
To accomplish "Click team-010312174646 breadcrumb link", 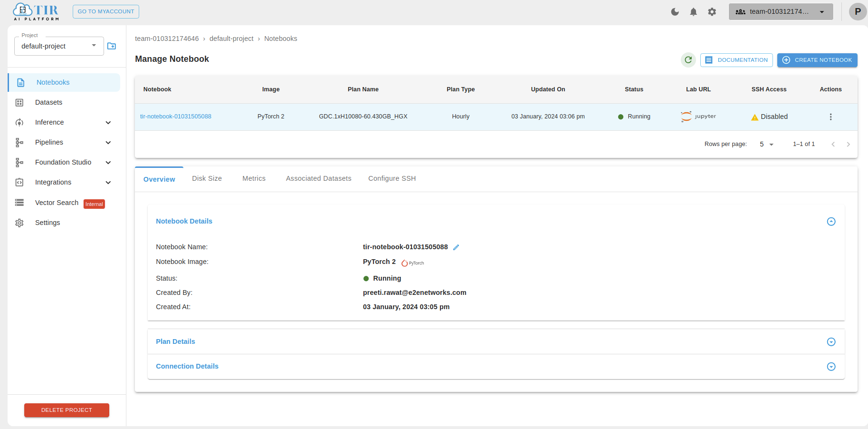I will (167, 39).
